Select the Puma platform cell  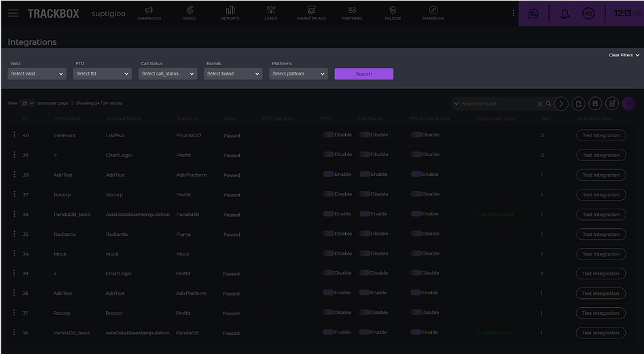pyautogui.click(x=183, y=234)
